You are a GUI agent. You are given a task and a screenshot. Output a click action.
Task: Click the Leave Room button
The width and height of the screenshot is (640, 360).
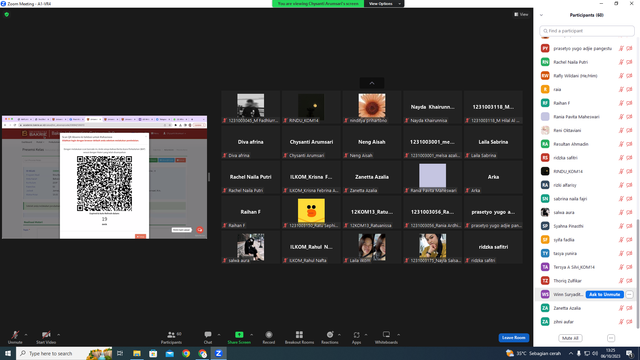[x=513, y=338]
